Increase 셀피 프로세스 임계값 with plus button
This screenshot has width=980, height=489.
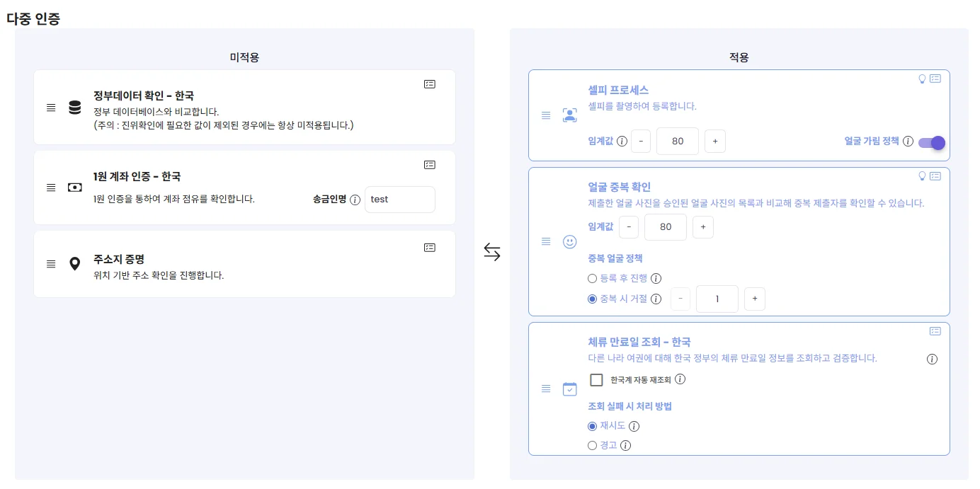714,141
